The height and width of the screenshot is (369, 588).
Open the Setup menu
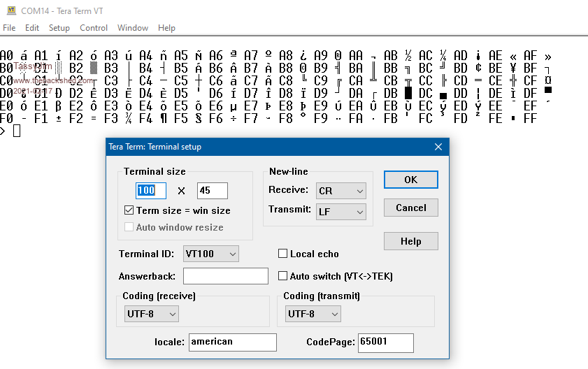pyautogui.click(x=59, y=28)
